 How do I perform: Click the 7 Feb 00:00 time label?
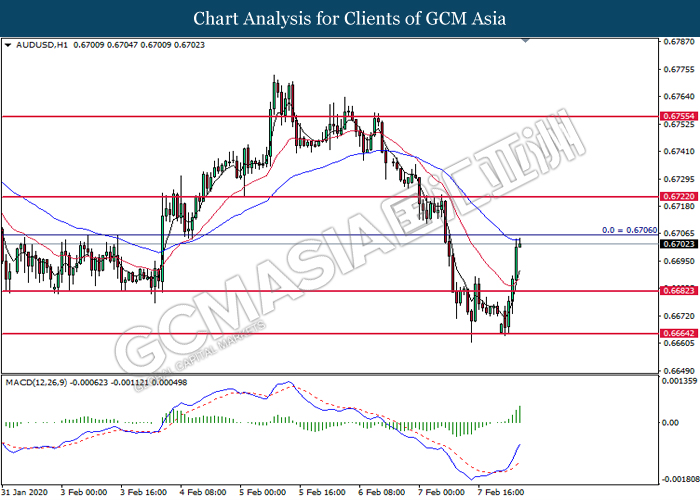click(x=441, y=492)
